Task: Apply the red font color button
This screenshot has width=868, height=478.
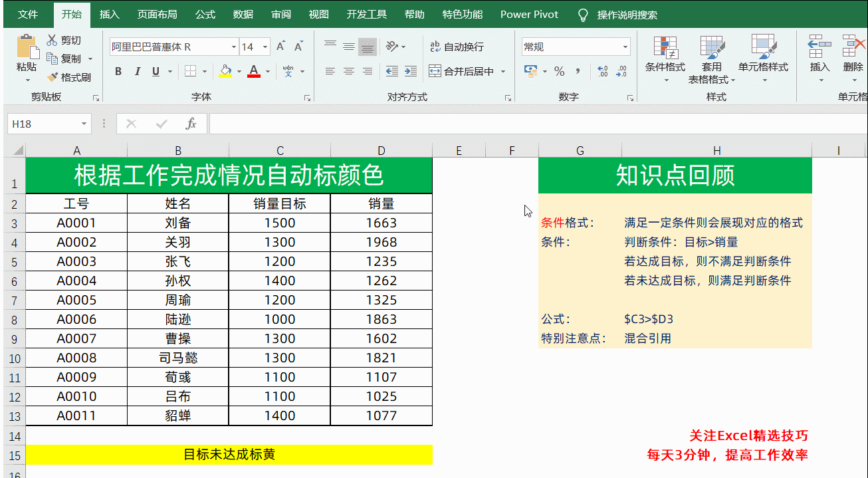Action: [x=254, y=71]
